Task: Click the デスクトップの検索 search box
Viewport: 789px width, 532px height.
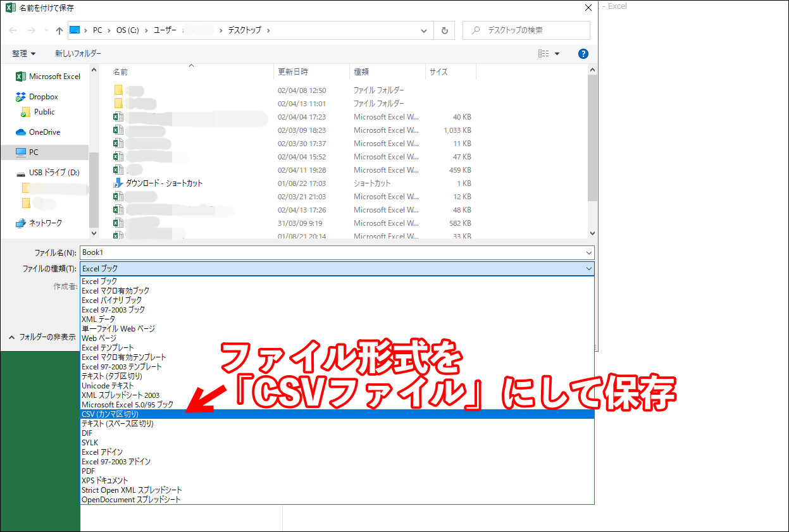Action: 526,30
